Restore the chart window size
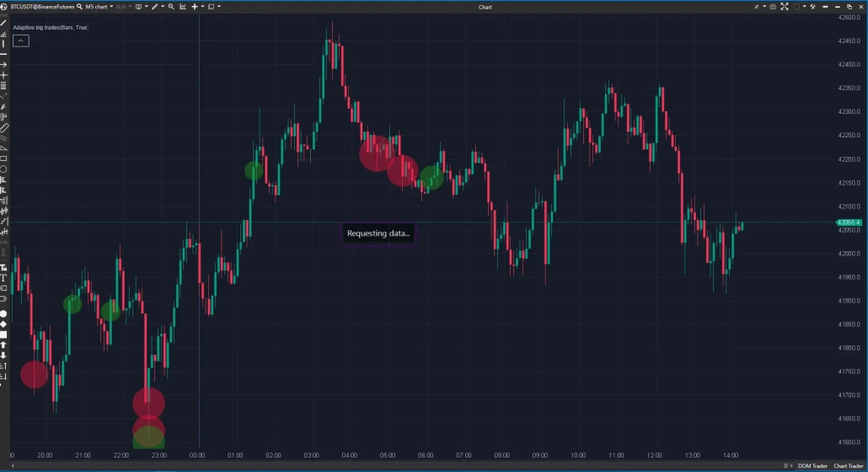This screenshot has height=472, width=868. click(x=849, y=7)
